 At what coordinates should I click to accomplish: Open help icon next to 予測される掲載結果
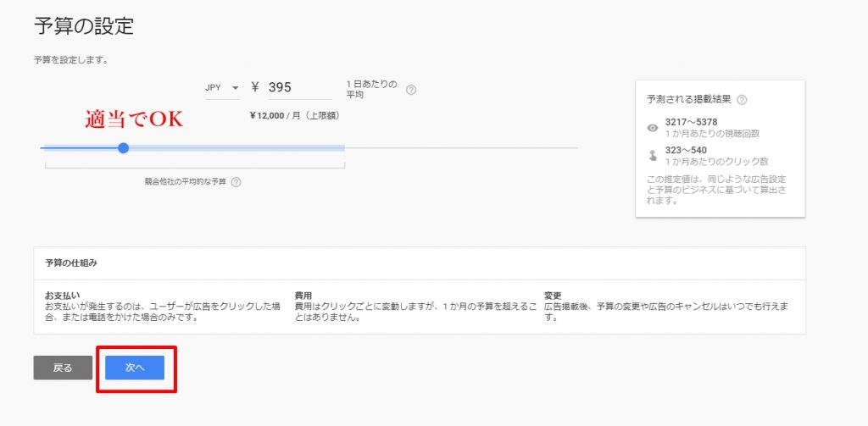tap(743, 100)
